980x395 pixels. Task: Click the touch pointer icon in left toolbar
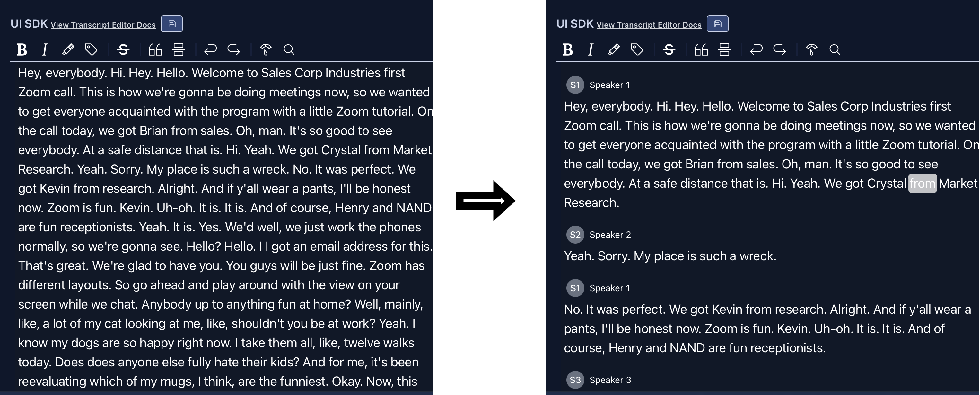(266, 49)
